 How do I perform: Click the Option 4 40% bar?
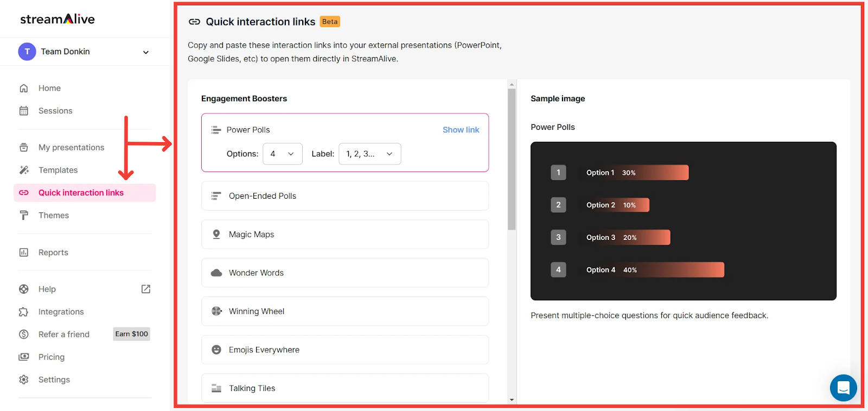coord(651,270)
